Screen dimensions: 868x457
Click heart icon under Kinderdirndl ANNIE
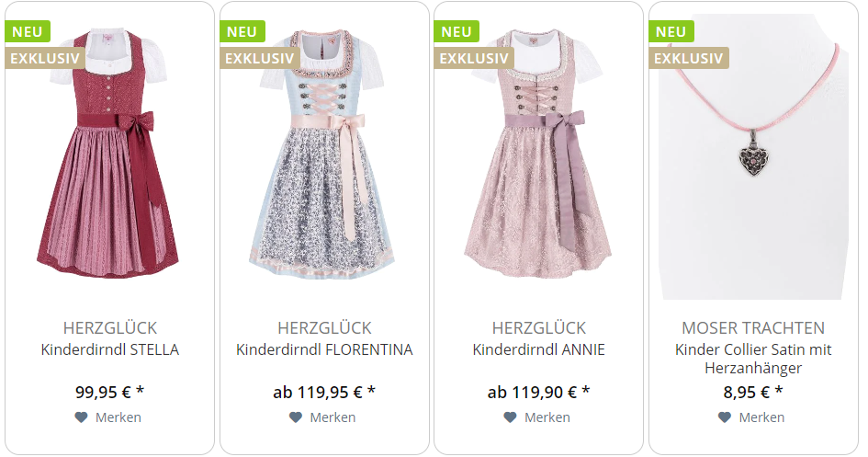(510, 417)
